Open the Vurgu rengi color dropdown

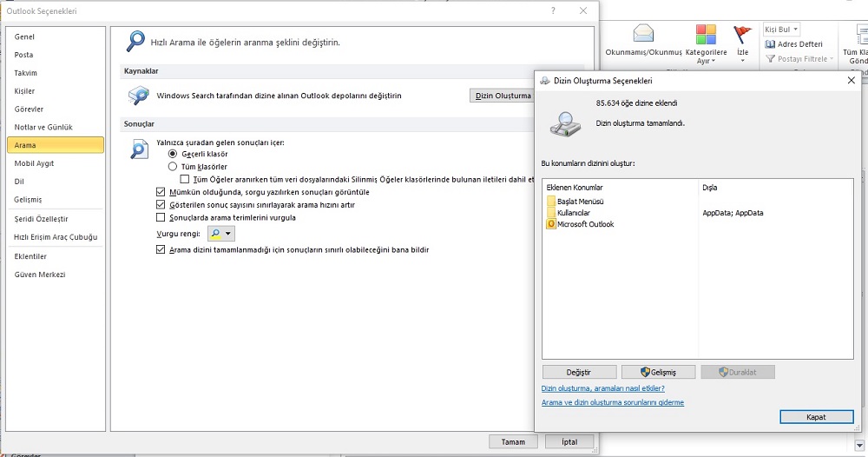pyautogui.click(x=221, y=233)
